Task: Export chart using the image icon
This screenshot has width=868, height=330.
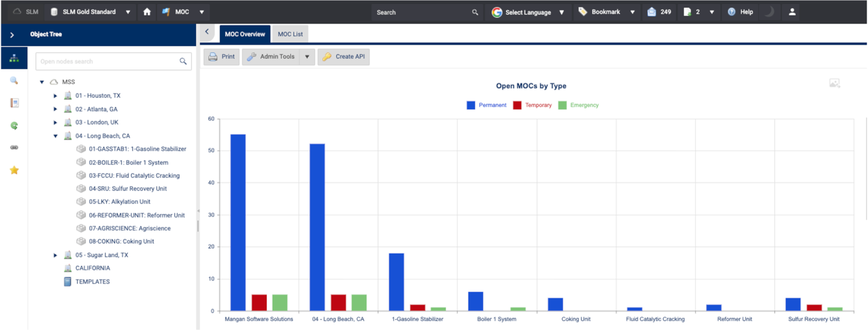Action: pos(835,84)
